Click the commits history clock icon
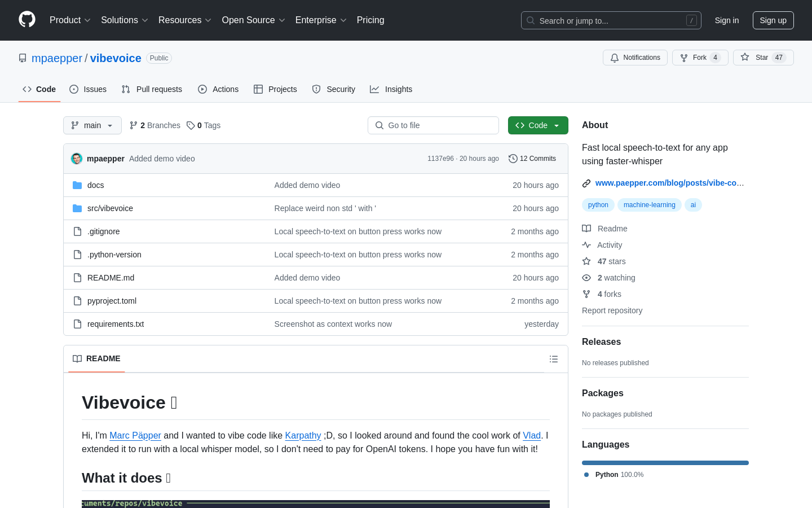The width and height of the screenshot is (812, 508). 513,159
